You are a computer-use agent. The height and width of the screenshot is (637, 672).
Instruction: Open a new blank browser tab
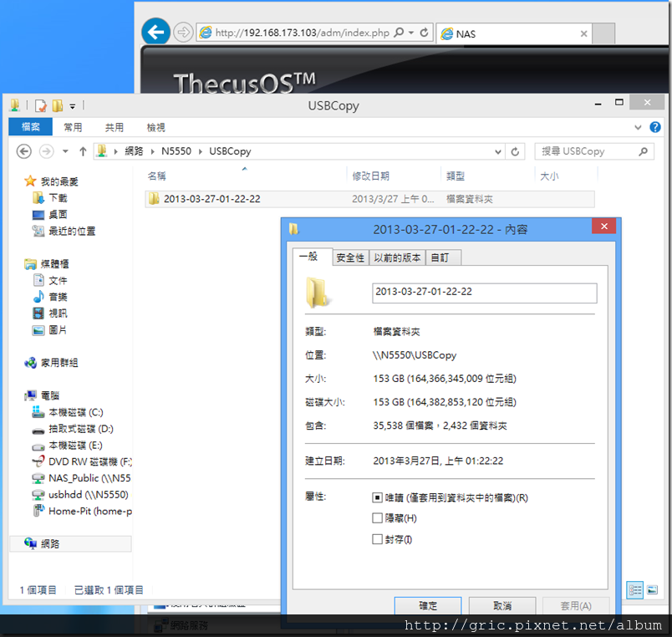[x=603, y=33]
